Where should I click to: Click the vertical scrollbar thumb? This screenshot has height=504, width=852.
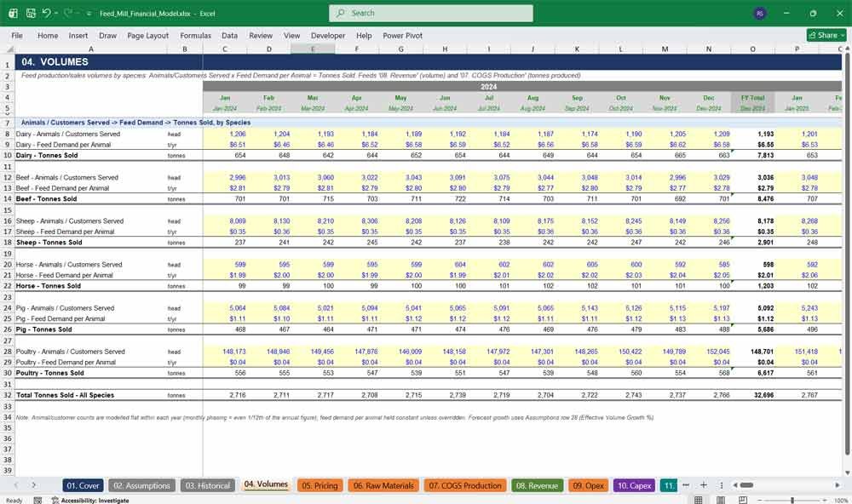(x=847, y=255)
